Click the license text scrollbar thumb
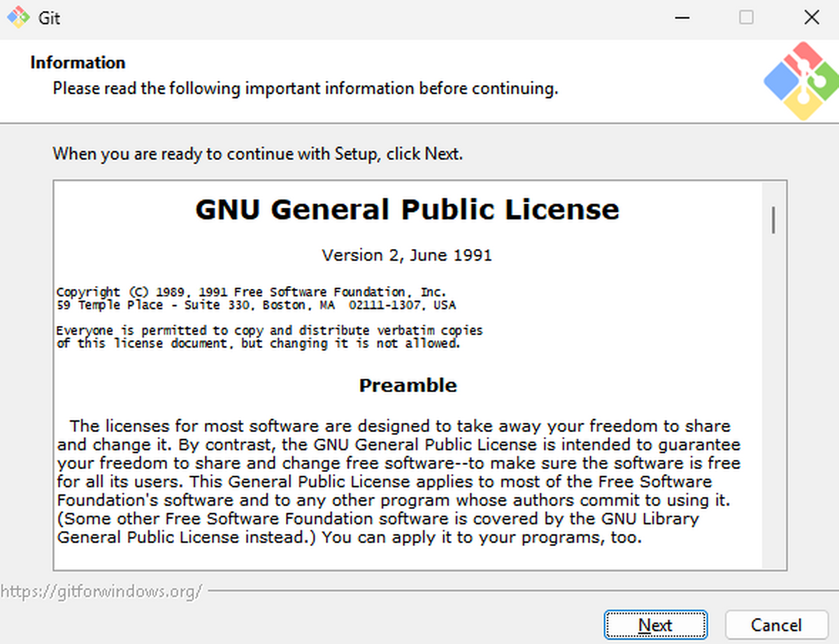This screenshot has width=839, height=644. click(773, 220)
